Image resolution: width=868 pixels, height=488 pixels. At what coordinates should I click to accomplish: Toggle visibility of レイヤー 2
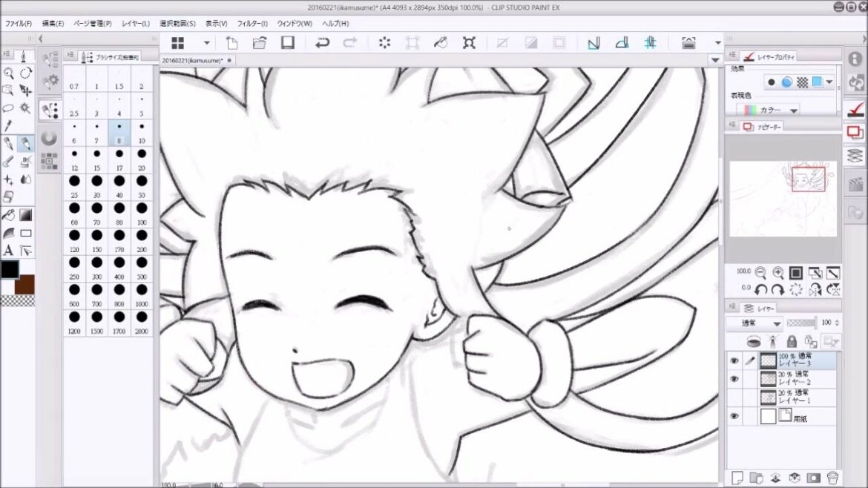click(734, 379)
